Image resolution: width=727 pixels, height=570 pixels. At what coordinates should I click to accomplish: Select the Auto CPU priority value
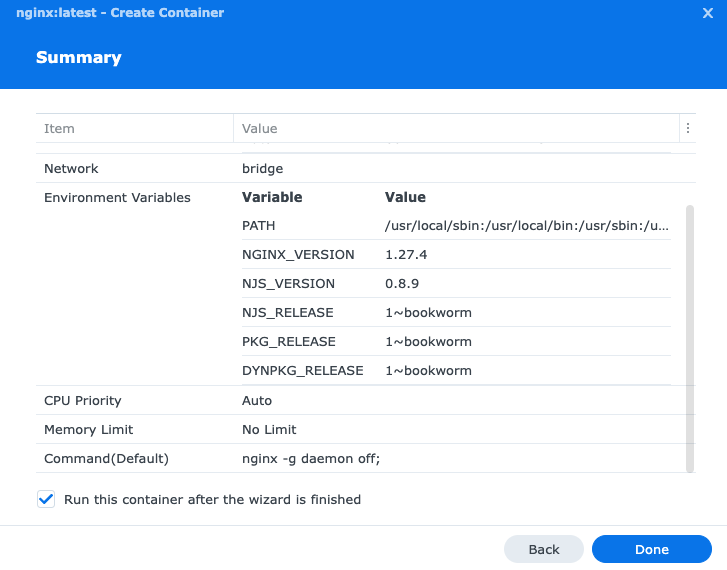(257, 400)
